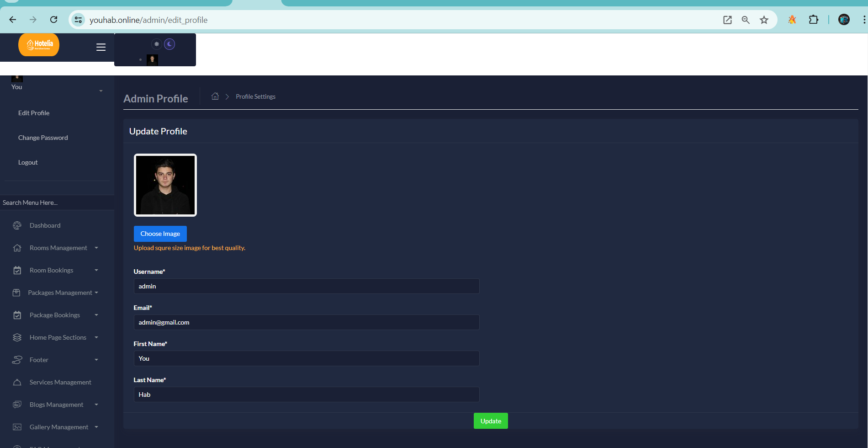Toggle the hamburger sidebar menu

coord(101,47)
